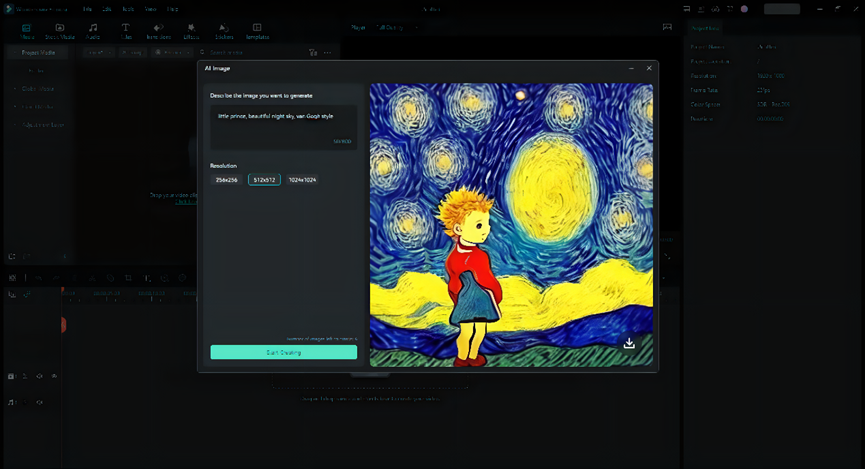Download the generated AI image
865x469 pixels.
pyautogui.click(x=629, y=343)
